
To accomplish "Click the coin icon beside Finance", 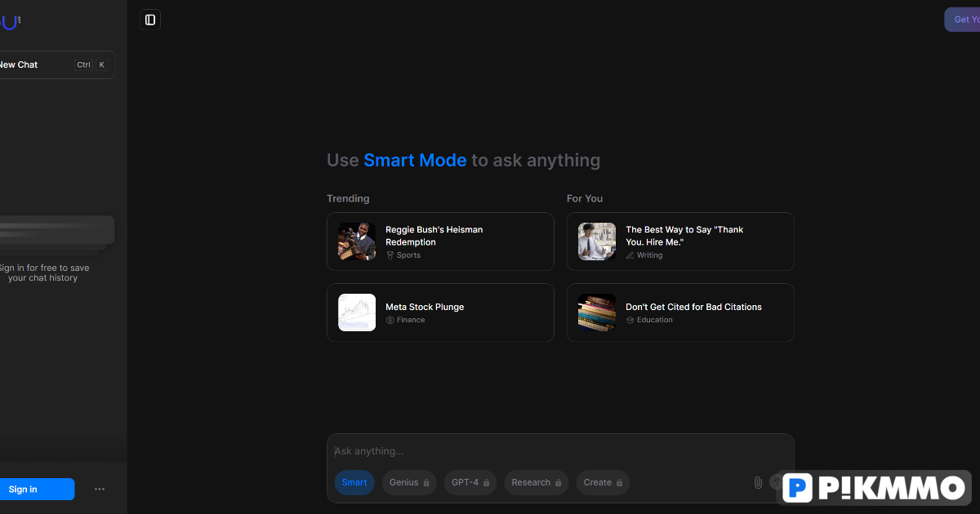I will coord(390,320).
